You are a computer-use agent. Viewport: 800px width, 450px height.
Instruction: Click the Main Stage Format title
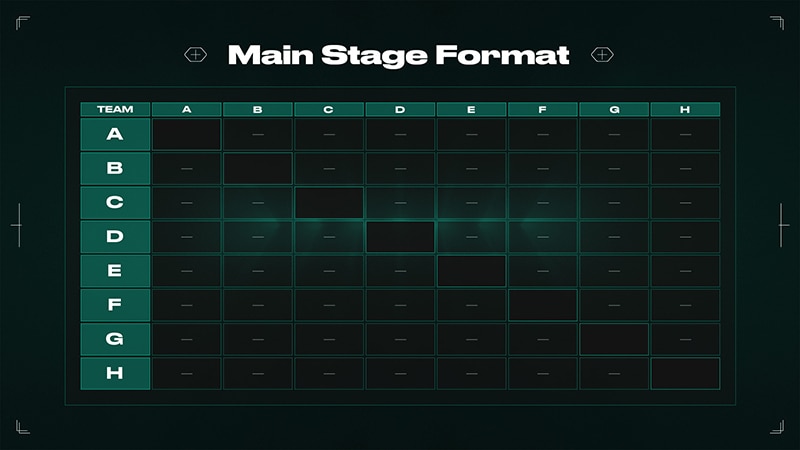click(x=398, y=54)
